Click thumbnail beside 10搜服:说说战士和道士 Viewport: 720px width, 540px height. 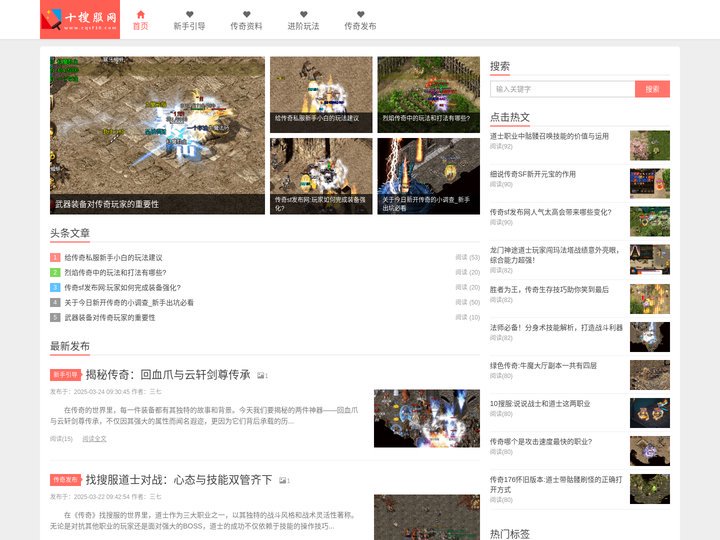[650, 413]
